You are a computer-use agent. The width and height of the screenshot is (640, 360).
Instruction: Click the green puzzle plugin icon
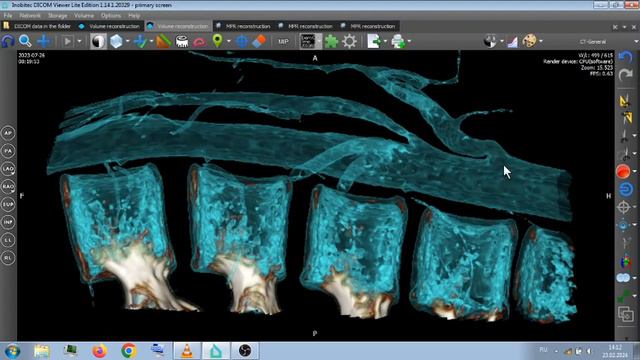coord(331,41)
